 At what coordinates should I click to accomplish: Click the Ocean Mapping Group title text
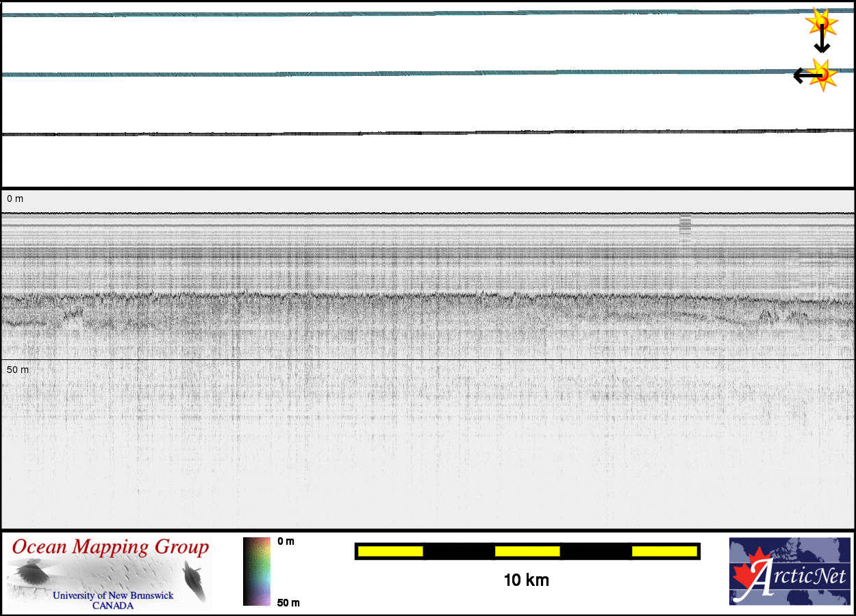110,548
